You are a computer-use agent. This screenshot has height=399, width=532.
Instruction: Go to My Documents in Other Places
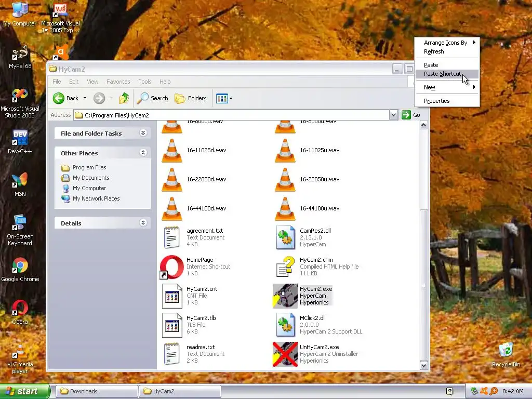pos(91,178)
